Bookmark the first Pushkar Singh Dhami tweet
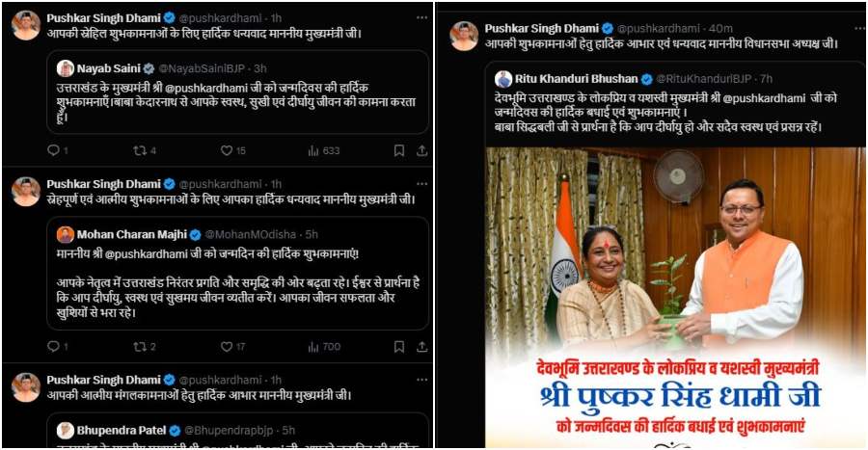The image size is (868, 450). coord(399,150)
